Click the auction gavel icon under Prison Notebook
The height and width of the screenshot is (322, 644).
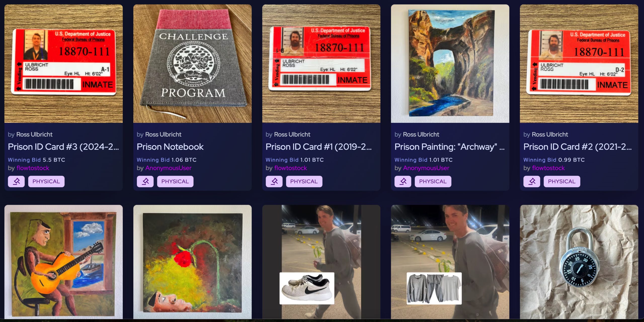[x=145, y=181]
